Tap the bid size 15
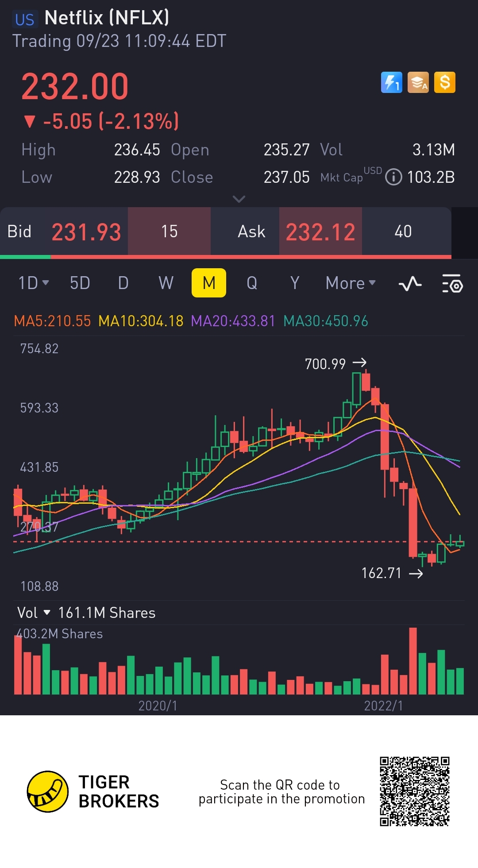Viewport: 478px width, 868px height. click(x=169, y=231)
